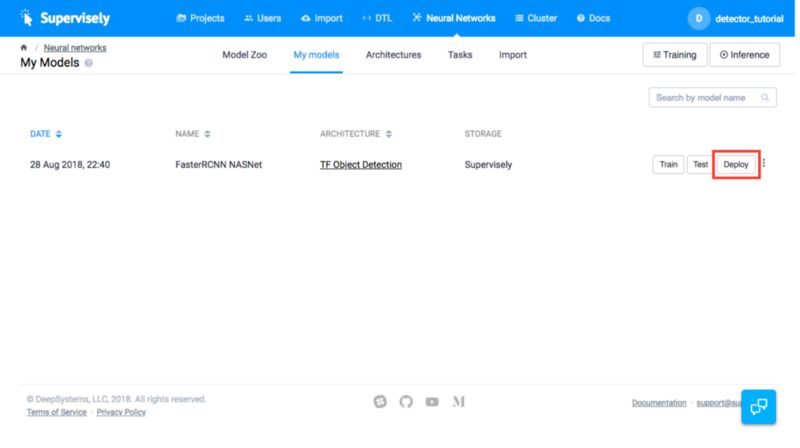Image resolution: width=800 pixels, height=448 pixels.
Task: Sort the table by DATE column
Action: tap(45, 134)
